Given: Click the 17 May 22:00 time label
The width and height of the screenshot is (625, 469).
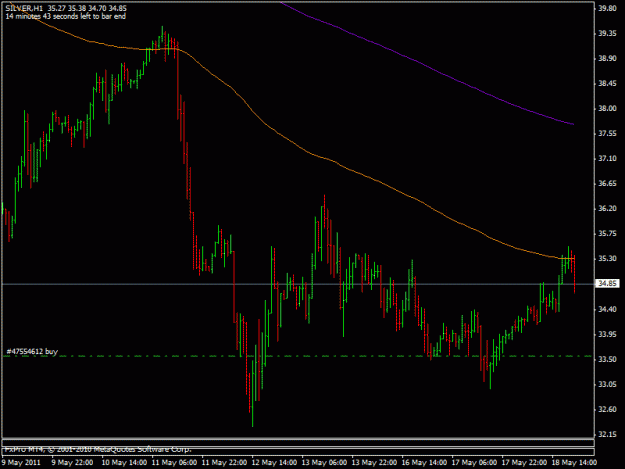Looking at the screenshot, I should (524, 463).
